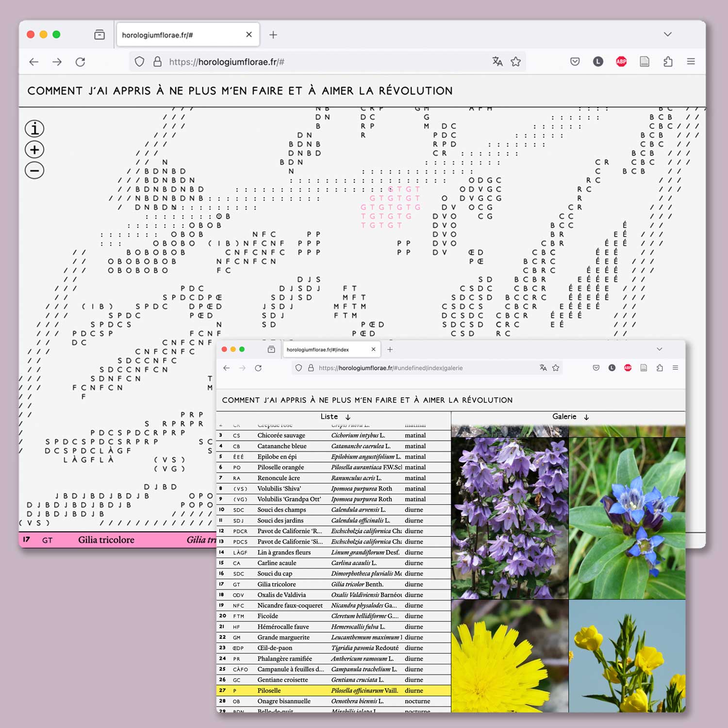Screen dimensions: 728x728
Task: Go back in the large browser window
Action: click(33, 62)
